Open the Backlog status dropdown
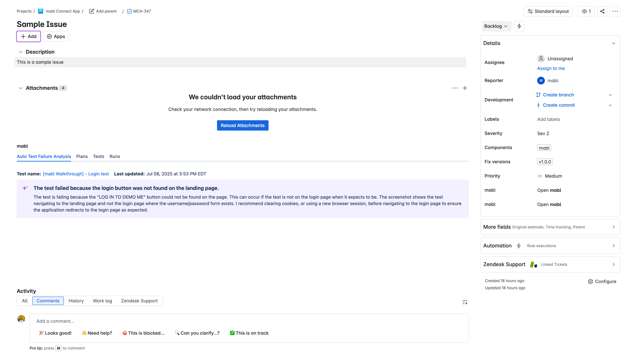The image size is (630, 364). [x=496, y=26]
